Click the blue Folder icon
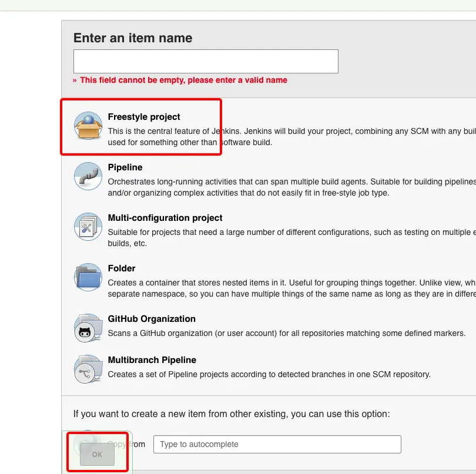The width and height of the screenshot is (476, 474). point(88,277)
